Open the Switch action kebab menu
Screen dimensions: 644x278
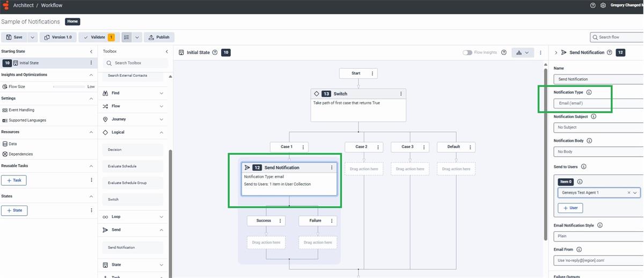[401, 94]
